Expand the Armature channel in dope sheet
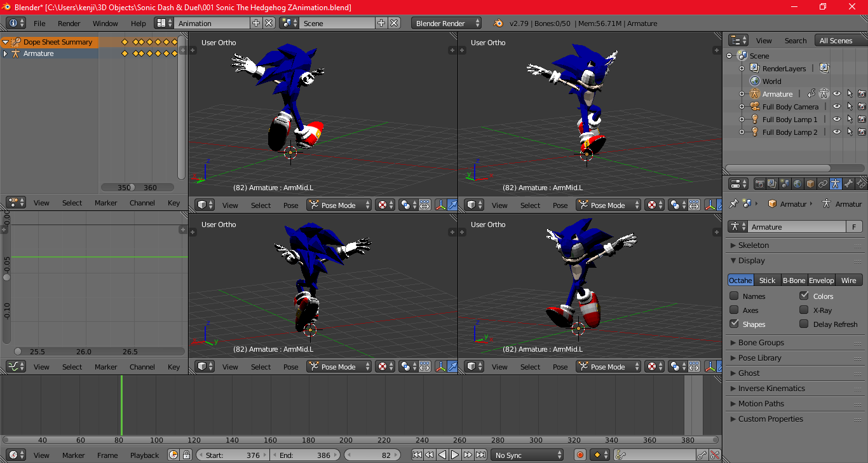868x463 pixels. point(5,53)
